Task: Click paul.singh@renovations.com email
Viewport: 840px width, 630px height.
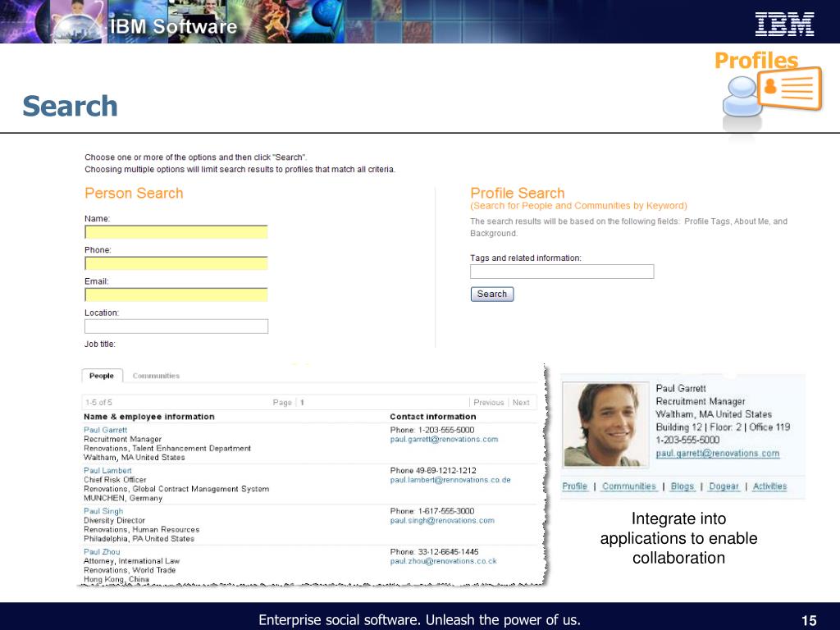Action: click(x=442, y=521)
